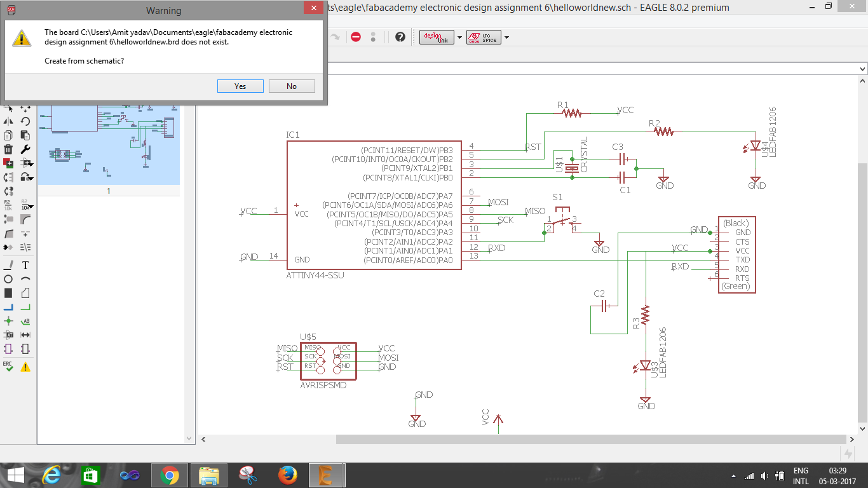
Task: Click the horizontal scrollbar left arrow
Action: pyautogui.click(x=203, y=439)
